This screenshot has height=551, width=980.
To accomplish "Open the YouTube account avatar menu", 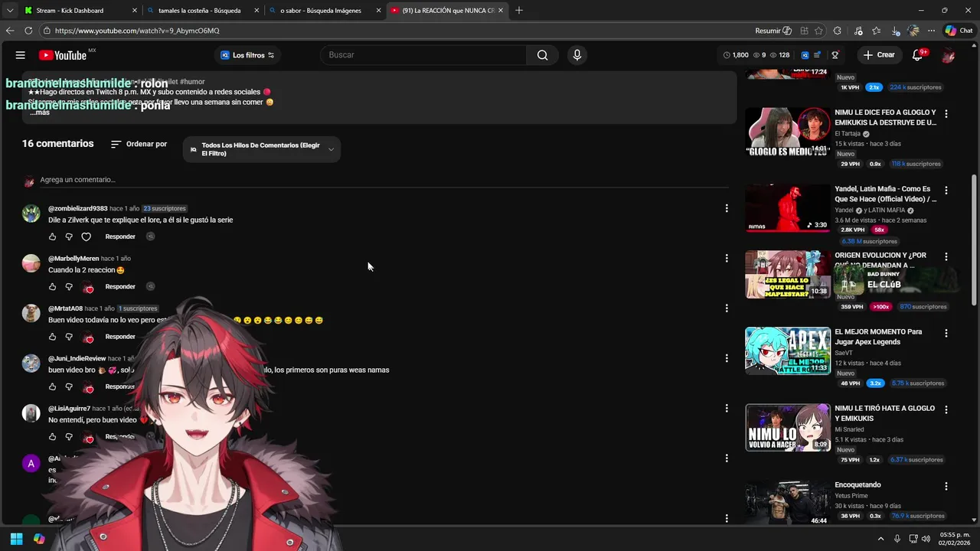I will [x=948, y=55].
